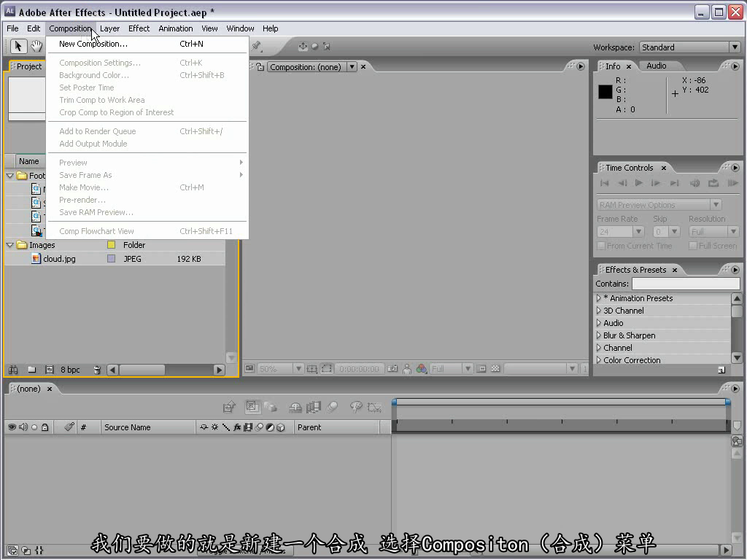Enable the From Current Time checkbox
The height and width of the screenshot is (560, 747).
pyautogui.click(x=601, y=246)
